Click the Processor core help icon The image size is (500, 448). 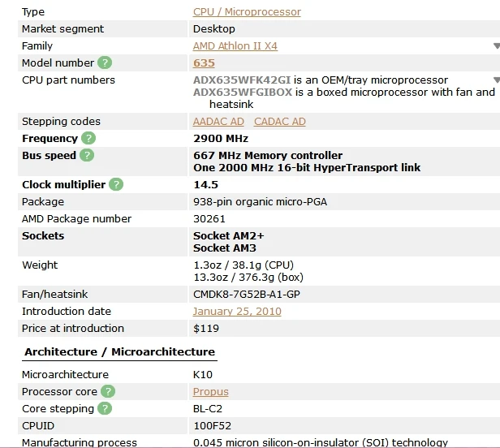108,391
